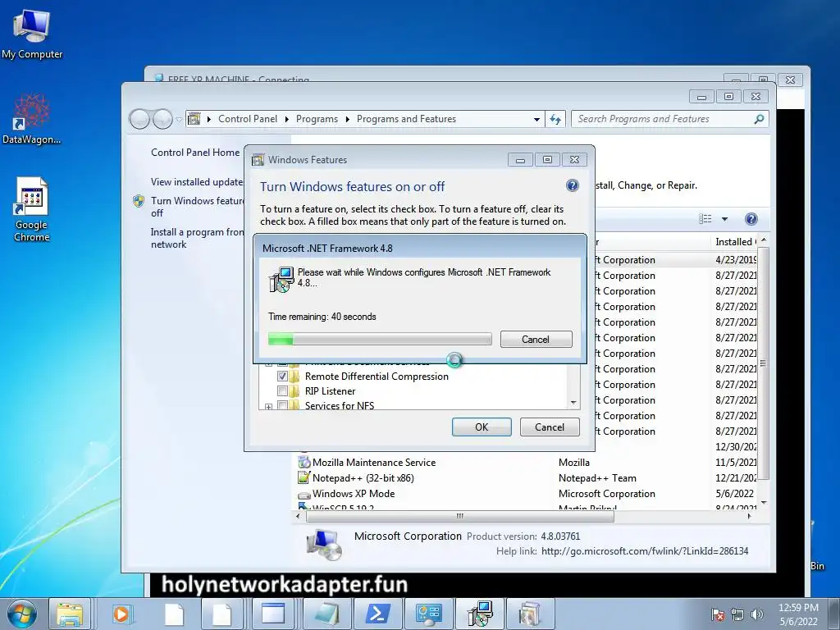Open Windows Explorer from the taskbar

coord(70,614)
